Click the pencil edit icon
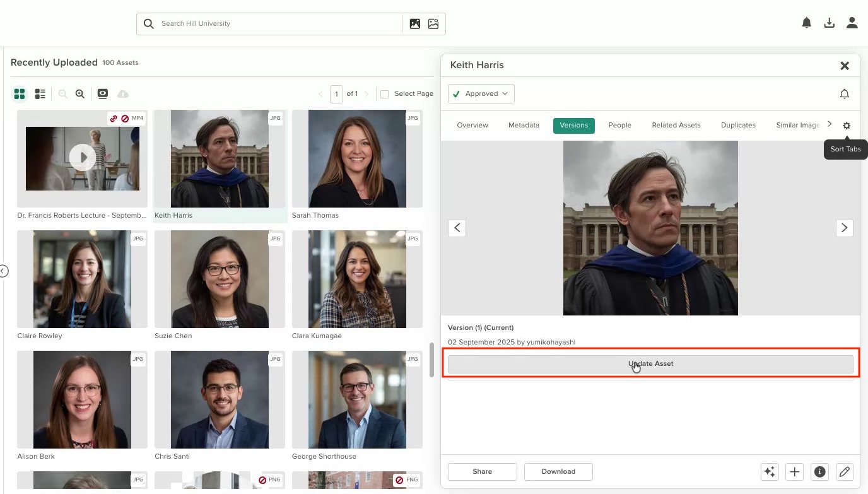Viewport: 868px width, 494px height. [x=845, y=471]
